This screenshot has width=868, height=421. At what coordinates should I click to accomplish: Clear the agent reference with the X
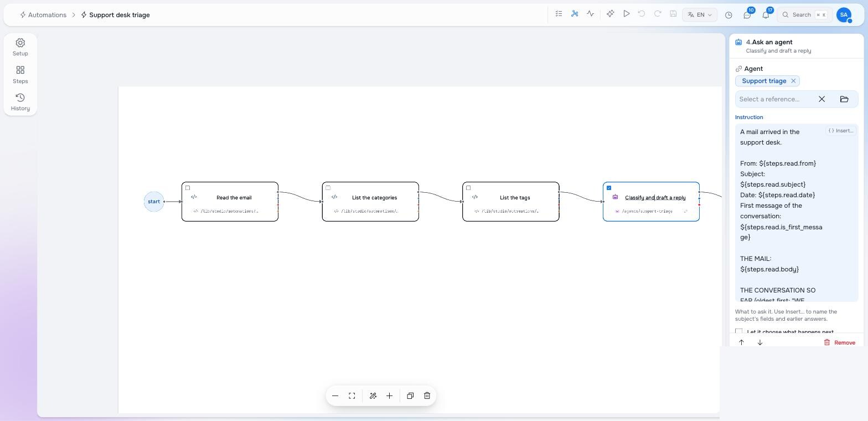tap(821, 99)
